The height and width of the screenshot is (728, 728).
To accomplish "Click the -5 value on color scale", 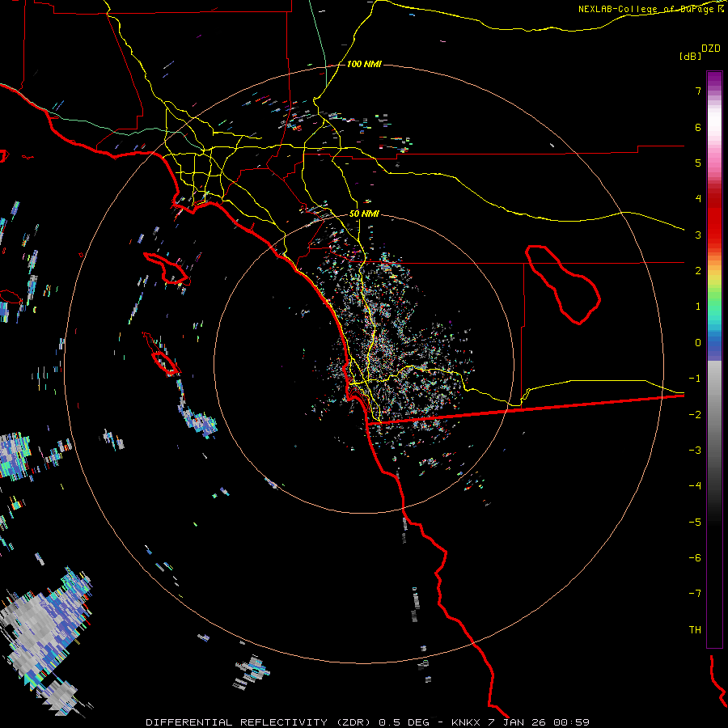I will click(x=695, y=523).
